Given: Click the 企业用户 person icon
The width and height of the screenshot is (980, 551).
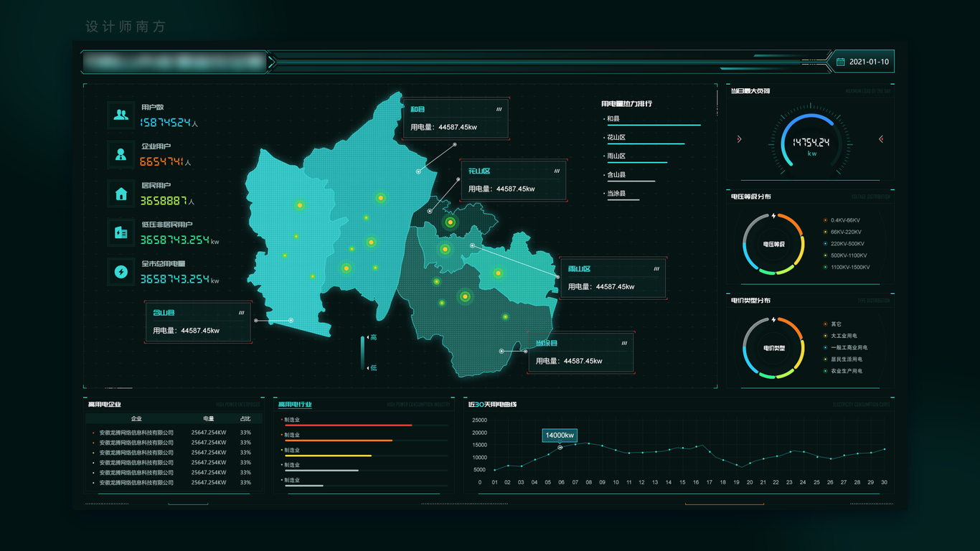Looking at the screenshot, I should (x=121, y=154).
